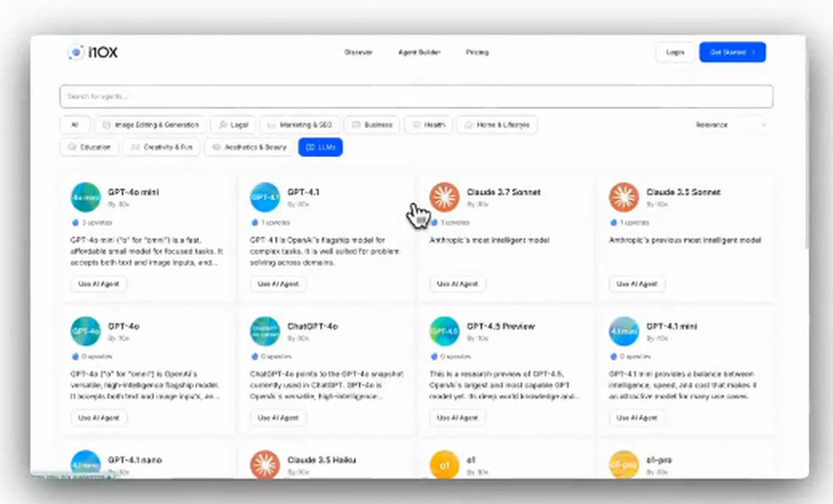Open the Claude 3.5 Haiku avatar
Viewport: 833px width, 504px height.
pyautogui.click(x=265, y=464)
